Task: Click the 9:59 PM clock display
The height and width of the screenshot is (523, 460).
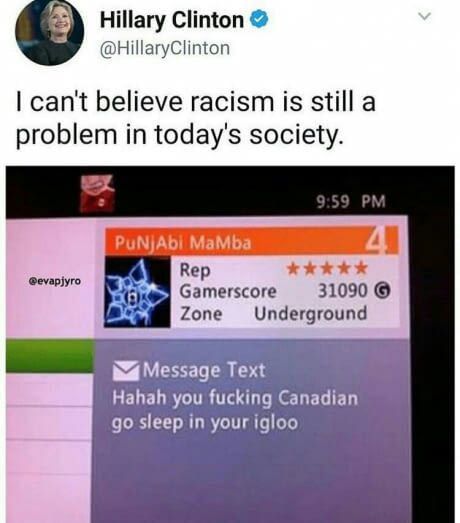Action: (351, 201)
